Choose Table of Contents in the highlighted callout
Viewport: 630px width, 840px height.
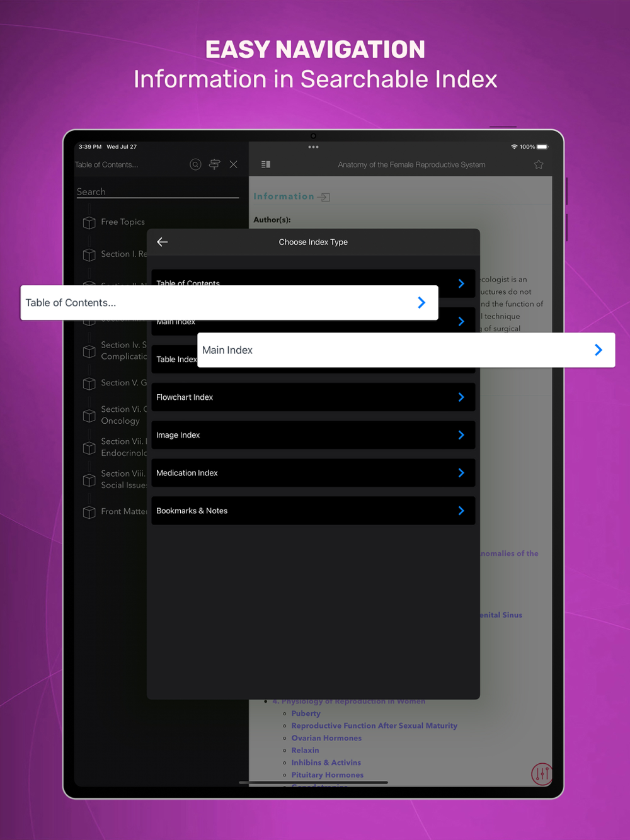pos(229,303)
